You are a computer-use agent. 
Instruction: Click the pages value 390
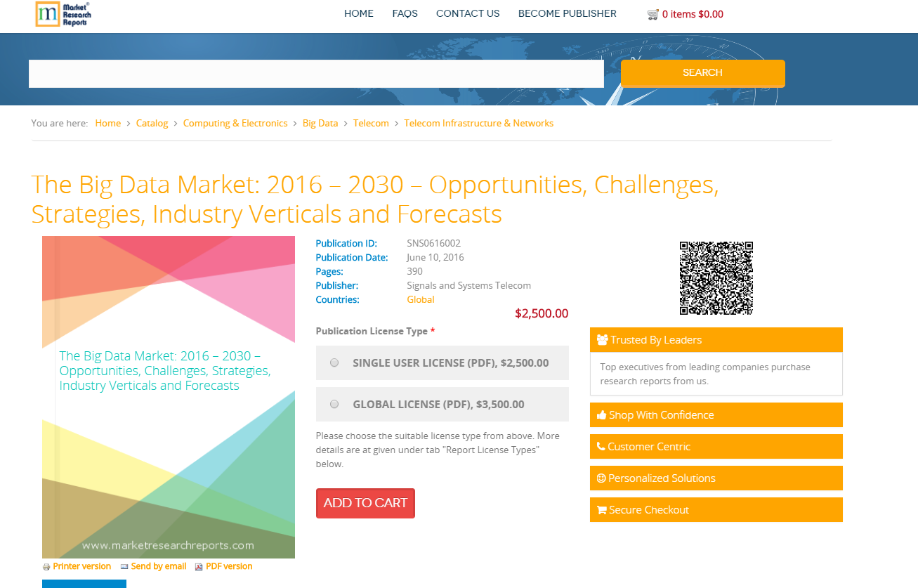pyautogui.click(x=414, y=271)
